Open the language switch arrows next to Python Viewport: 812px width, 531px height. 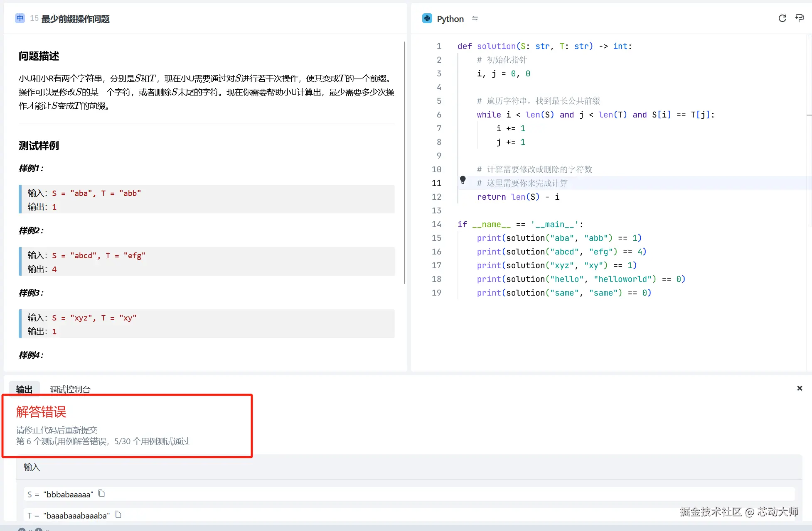pyautogui.click(x=475, y=19)
